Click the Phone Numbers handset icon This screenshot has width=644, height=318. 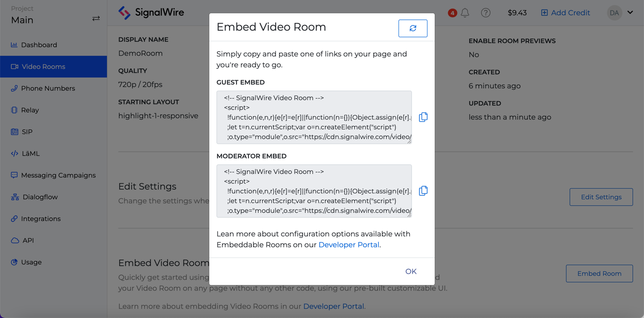click(14, 88)
